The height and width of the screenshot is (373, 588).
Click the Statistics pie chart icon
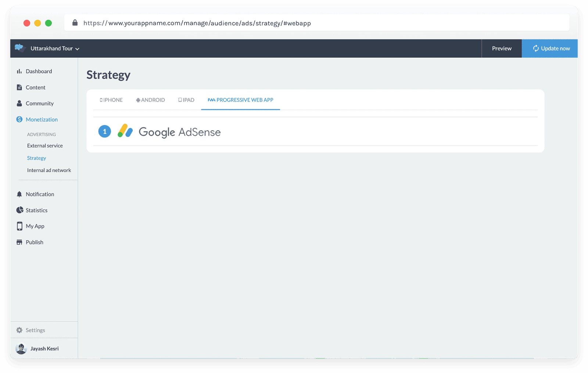(19, 210)
